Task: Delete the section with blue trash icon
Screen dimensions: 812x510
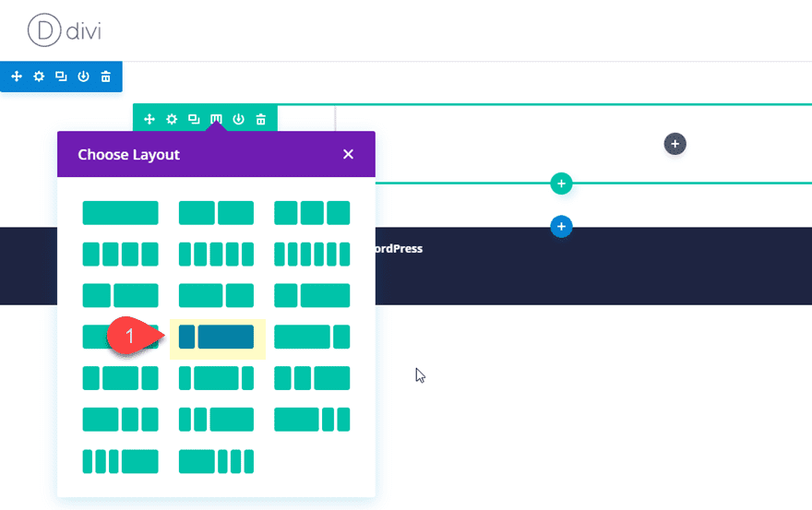Action: click(106, 77)
